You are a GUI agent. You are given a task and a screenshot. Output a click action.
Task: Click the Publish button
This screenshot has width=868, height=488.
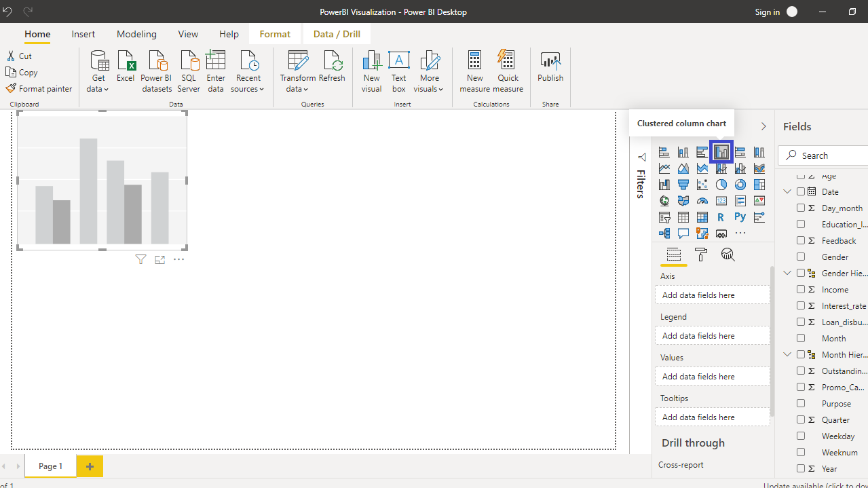pyautogui.click(x=550, y=67)
